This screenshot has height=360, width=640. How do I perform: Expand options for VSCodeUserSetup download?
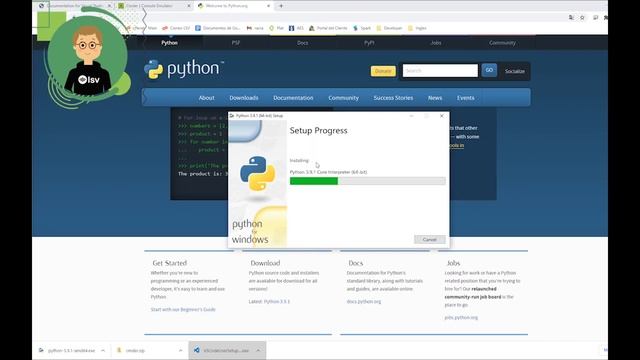pos(258,351)
